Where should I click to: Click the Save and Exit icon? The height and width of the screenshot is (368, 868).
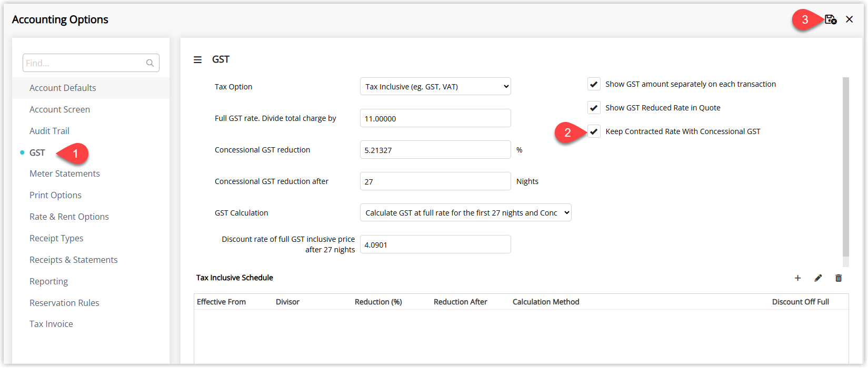(x=831, y=19)
